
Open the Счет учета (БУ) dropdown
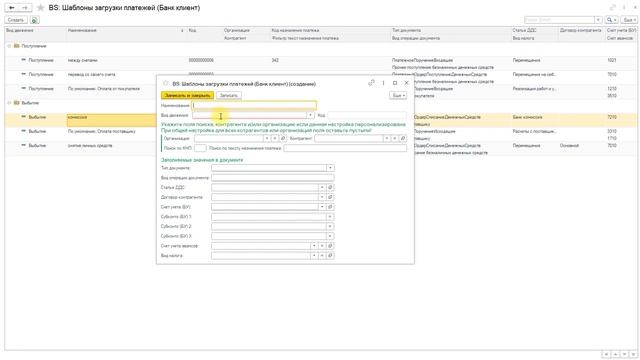point(322,207)
